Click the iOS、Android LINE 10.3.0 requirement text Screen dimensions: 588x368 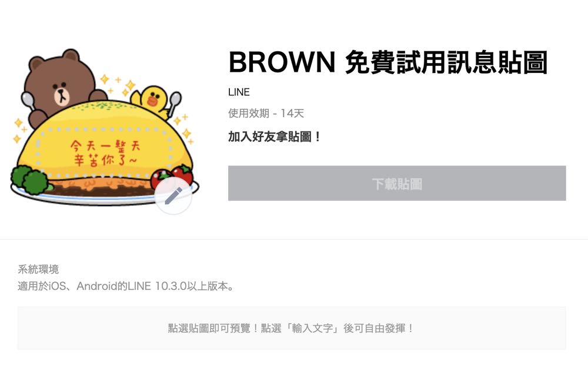126,286
